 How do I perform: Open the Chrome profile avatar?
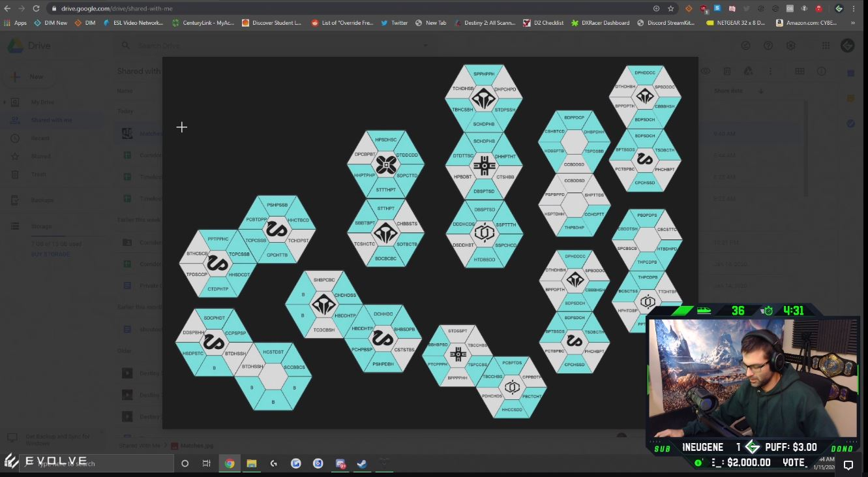[x=839, y=8]
